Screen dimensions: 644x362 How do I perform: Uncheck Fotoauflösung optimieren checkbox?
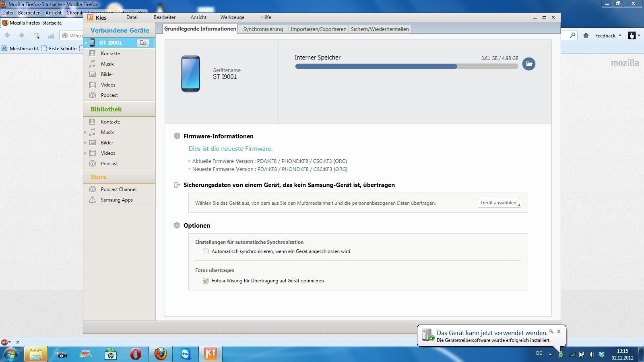[206, 281]
